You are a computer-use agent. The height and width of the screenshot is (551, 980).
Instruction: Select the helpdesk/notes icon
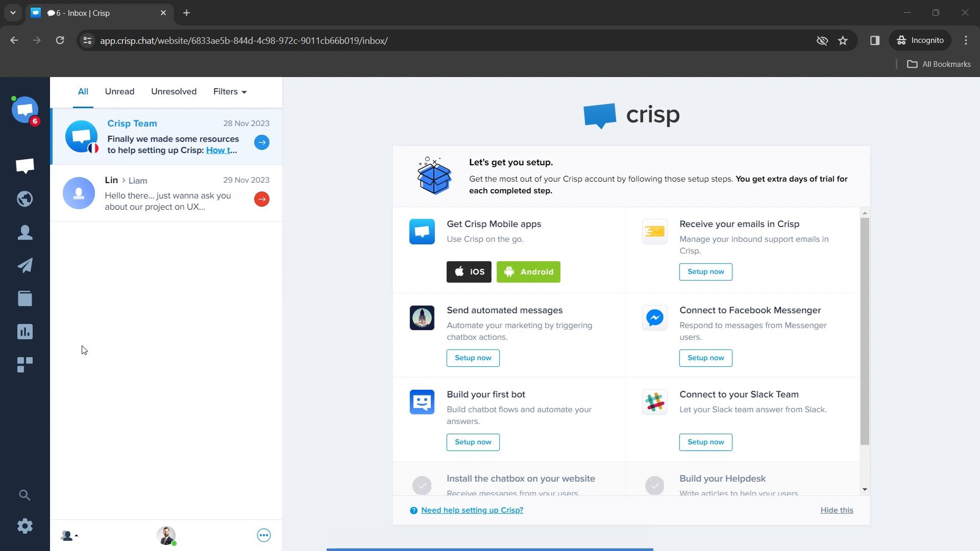[25, 298]
